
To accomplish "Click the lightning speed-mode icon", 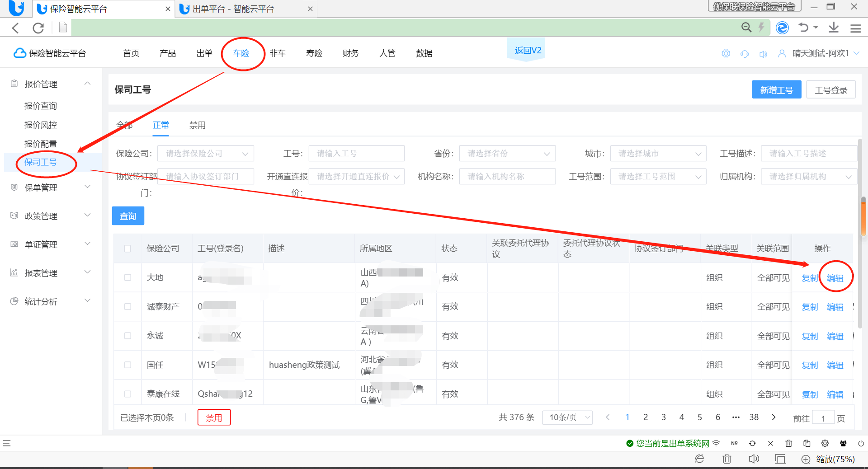I will coord(762,28).
